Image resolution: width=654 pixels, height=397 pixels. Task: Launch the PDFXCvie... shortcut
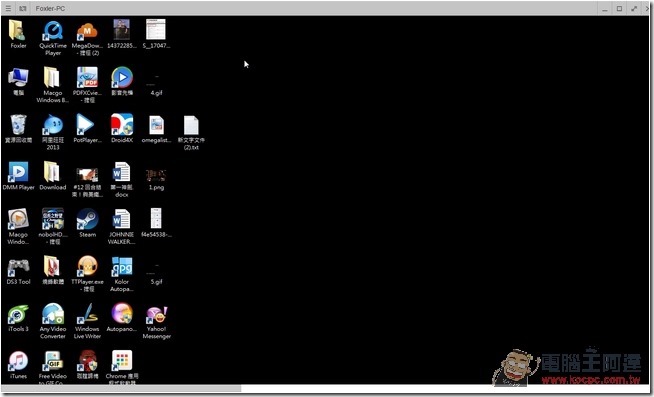pos(87,78)
